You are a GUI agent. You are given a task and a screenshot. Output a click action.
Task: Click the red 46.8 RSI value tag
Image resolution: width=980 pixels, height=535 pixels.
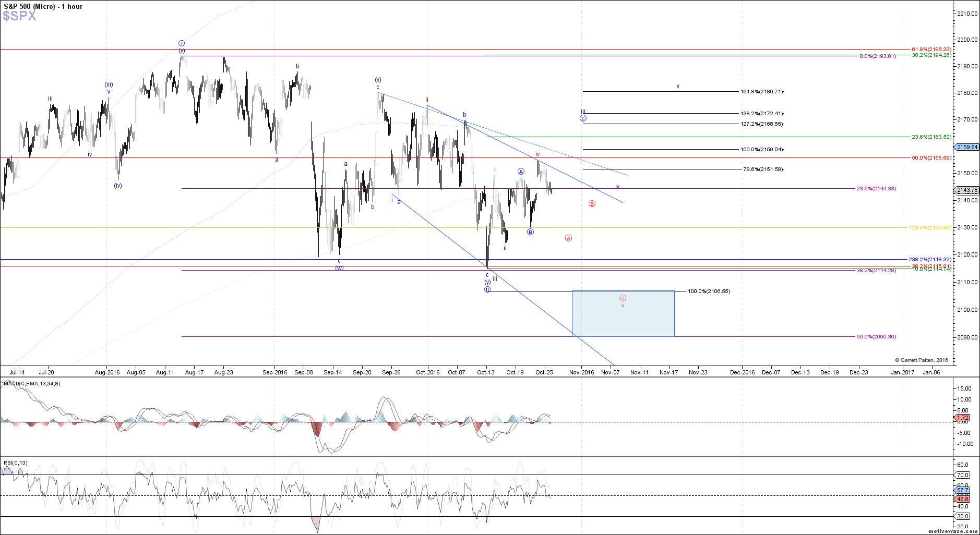[x=962, y=499]
